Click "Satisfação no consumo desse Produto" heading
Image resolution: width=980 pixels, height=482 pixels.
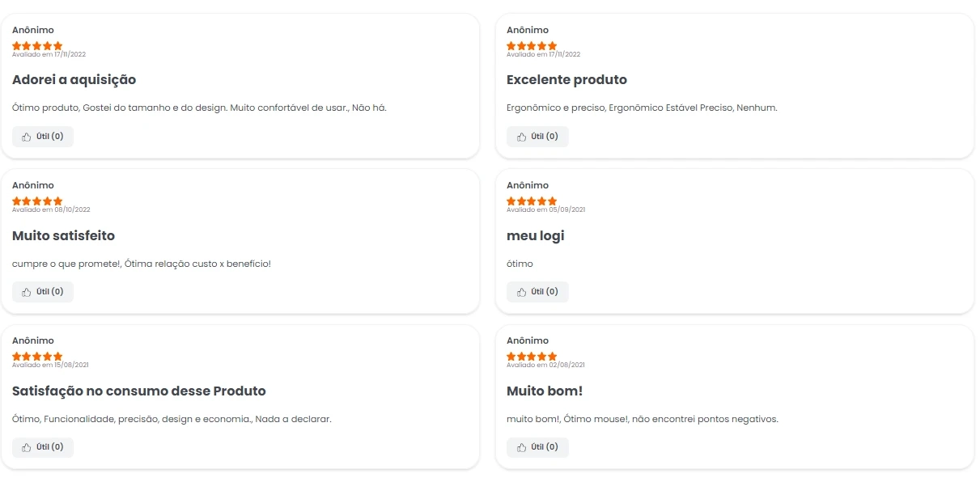tap(139, 391)
